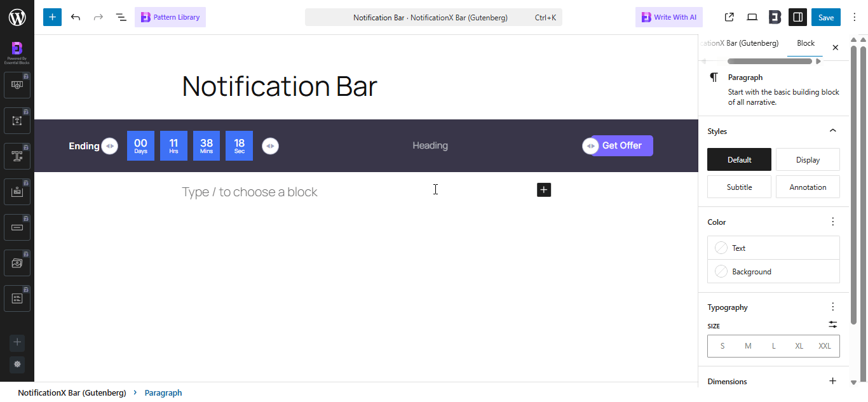Open the document overview list icon
Viewport: 868px width, 402px height.
tap(121, 17)
